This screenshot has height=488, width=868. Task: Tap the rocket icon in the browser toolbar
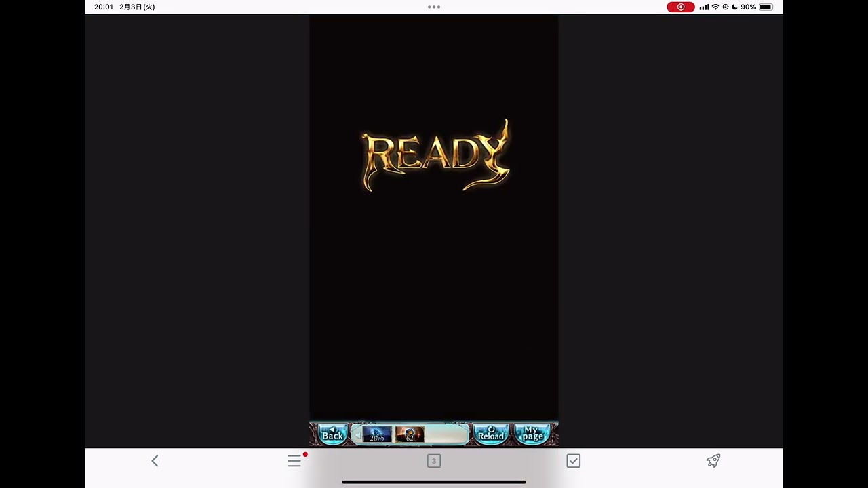(713, 461)
